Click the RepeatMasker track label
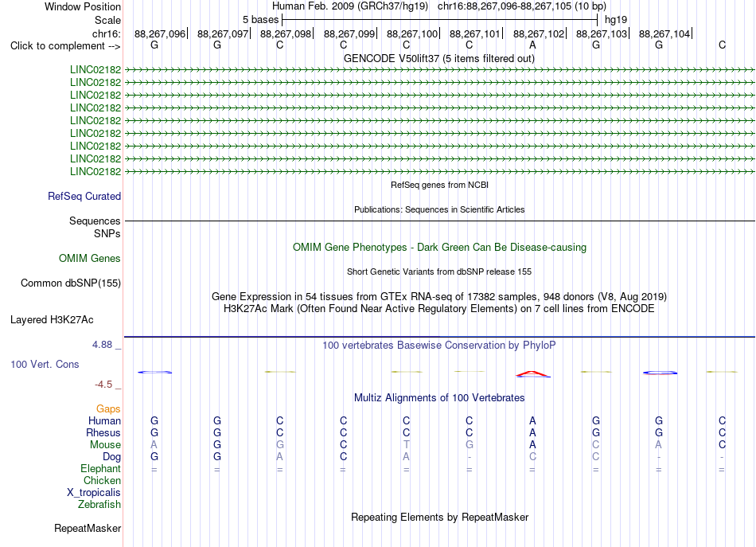The image size is (756, 547). click(x=88, y=529)
